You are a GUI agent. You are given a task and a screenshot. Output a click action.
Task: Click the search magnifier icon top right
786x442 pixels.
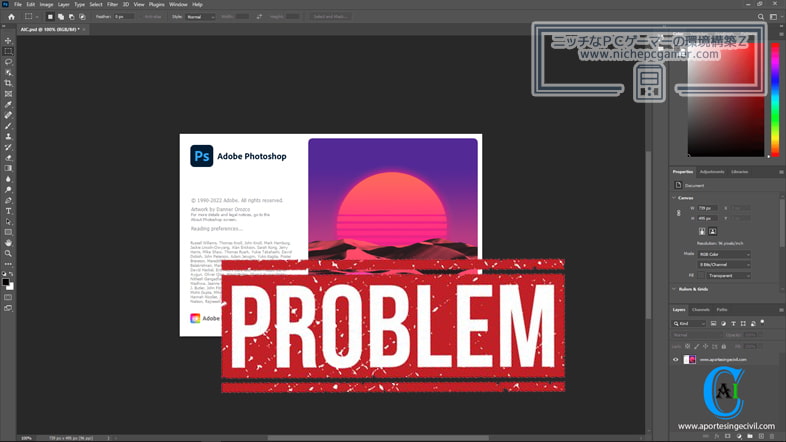pos(760,17)
